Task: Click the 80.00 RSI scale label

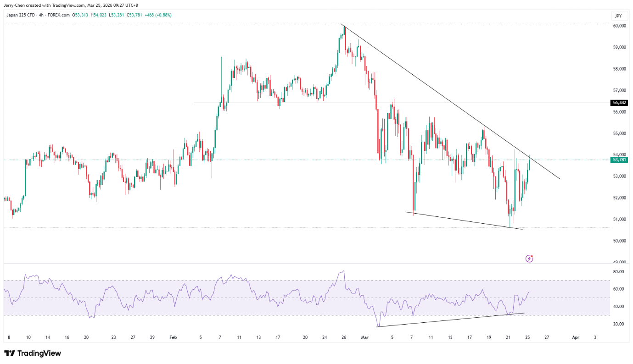Action: pyautogui.click(x=618, y=272)
